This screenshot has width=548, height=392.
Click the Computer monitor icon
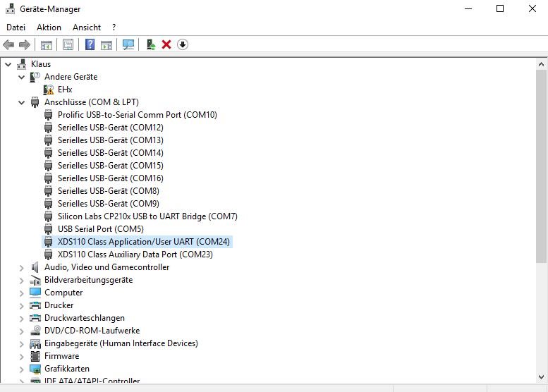(x=35, y=293)
